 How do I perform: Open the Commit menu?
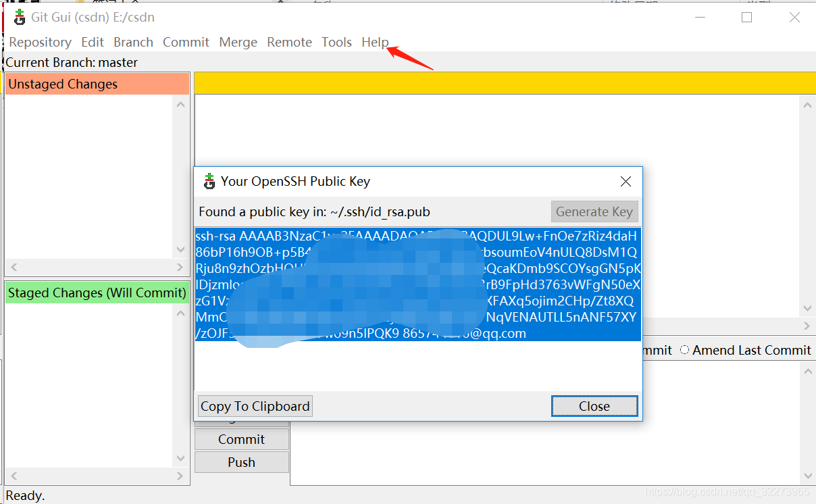point(186,42)
